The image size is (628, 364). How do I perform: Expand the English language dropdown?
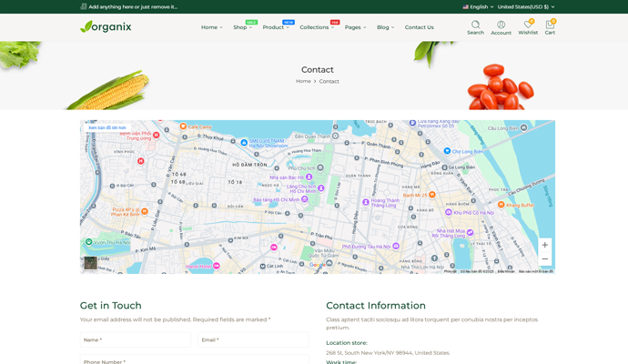point(478,6)
